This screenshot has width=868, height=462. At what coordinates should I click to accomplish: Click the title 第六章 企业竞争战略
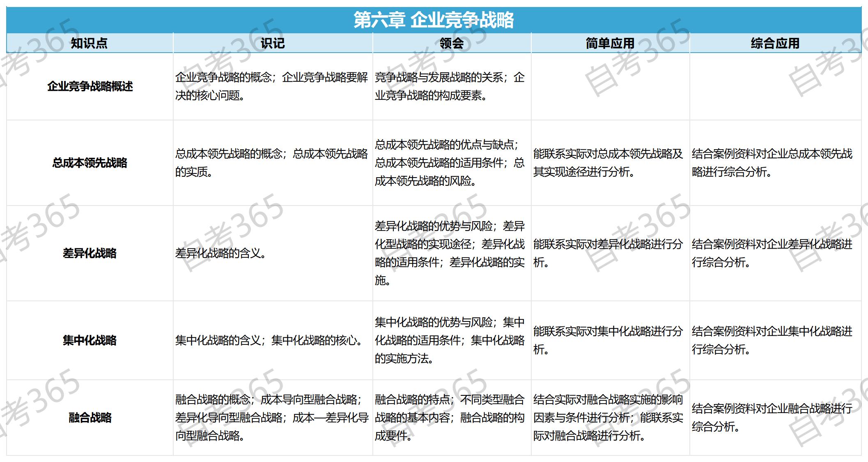[434, 20]
